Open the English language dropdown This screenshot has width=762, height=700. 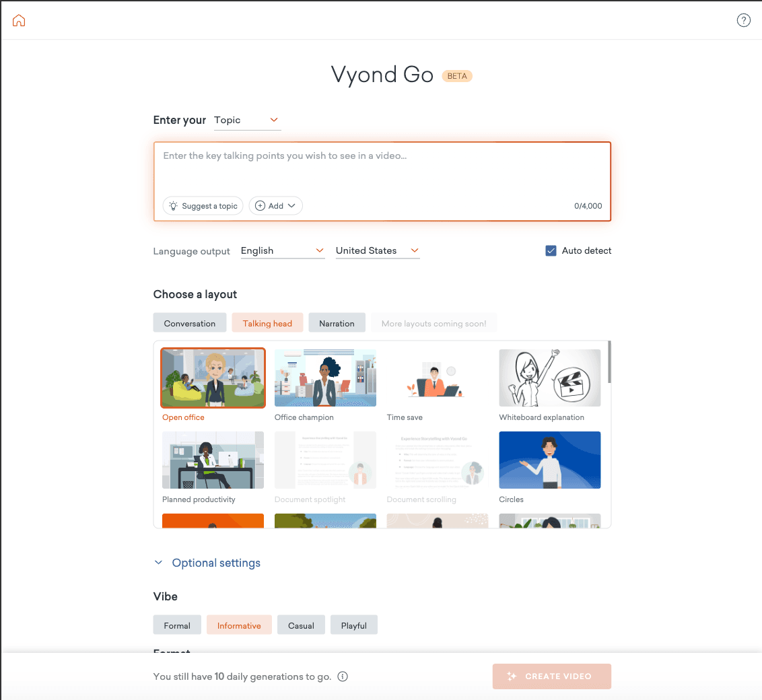pos(283,250)
